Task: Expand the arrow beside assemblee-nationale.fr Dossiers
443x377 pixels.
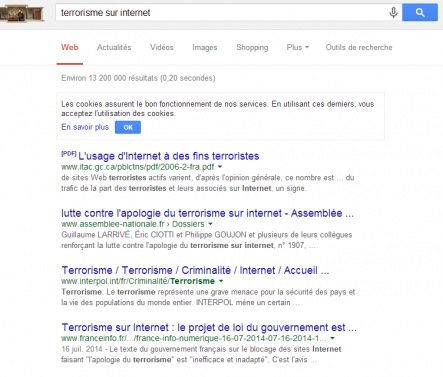Action: coord(210,224)
